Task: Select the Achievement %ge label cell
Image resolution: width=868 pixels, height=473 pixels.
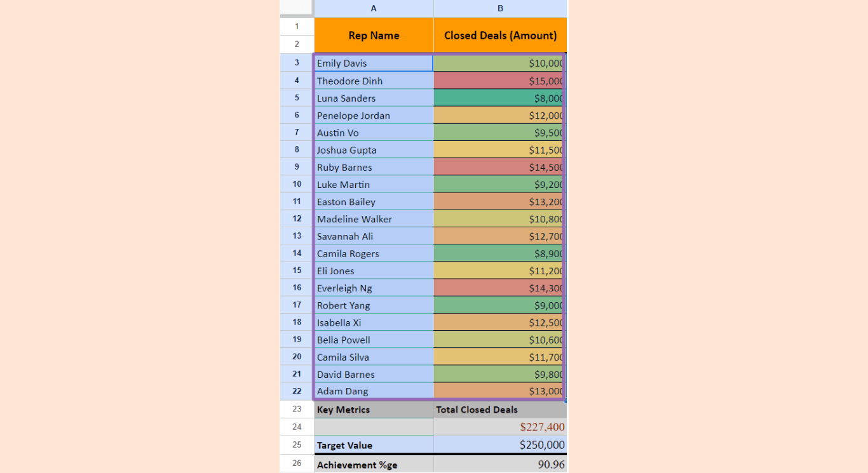Action: click(x=374, y=464)
